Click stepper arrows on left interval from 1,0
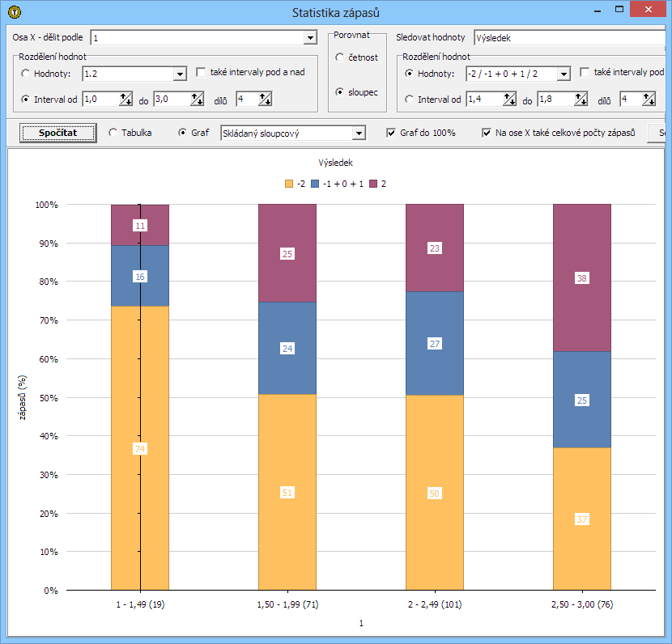 (126, 100)
